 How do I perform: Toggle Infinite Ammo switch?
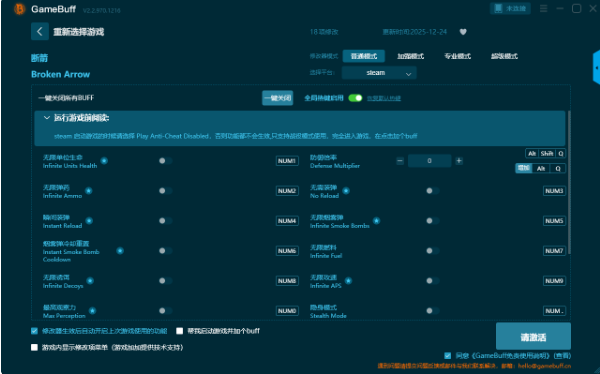(165, 191)
